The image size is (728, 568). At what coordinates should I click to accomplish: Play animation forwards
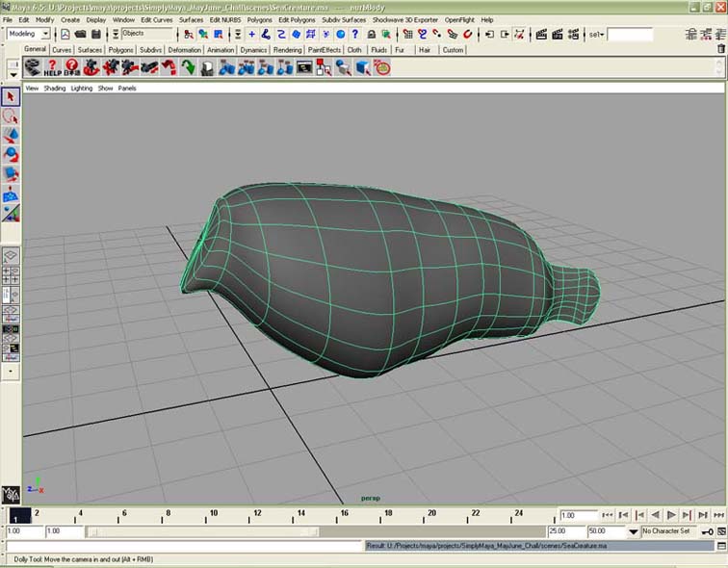point(671,515)
